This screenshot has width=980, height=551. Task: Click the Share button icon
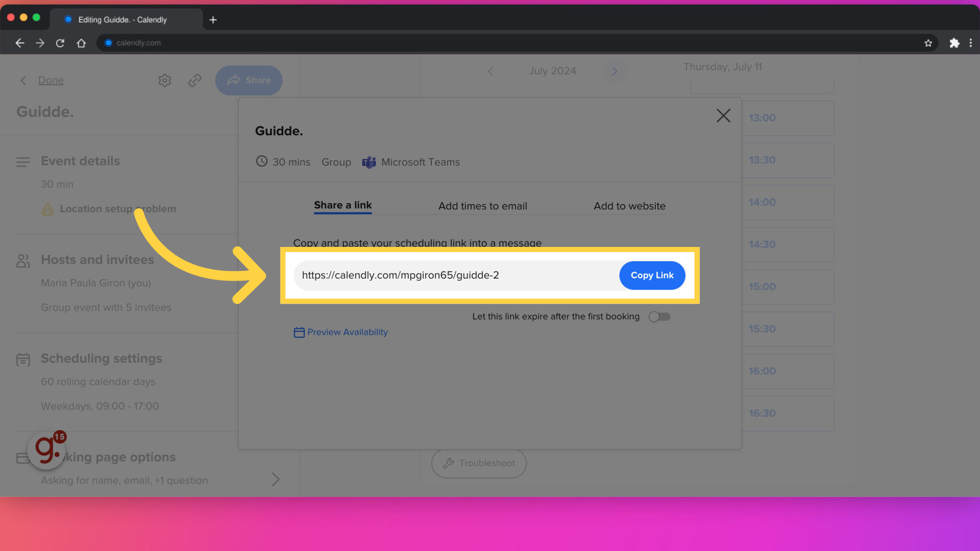(234, 80)
